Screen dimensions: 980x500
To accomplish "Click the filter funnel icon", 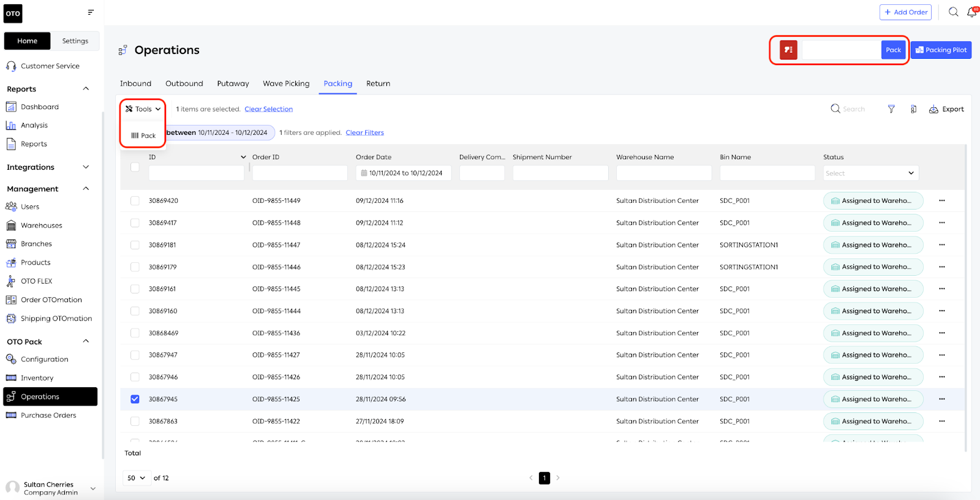I will pos(891,109).
